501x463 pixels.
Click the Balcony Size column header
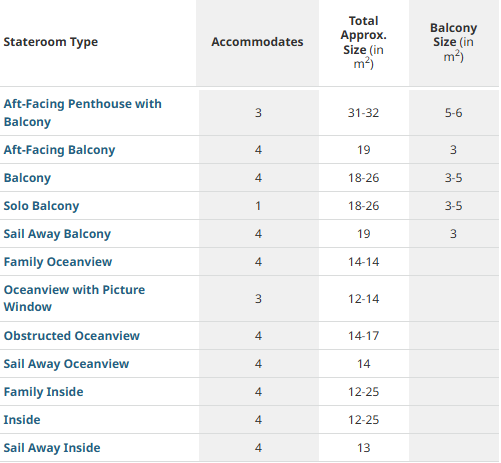coord(454,42)
